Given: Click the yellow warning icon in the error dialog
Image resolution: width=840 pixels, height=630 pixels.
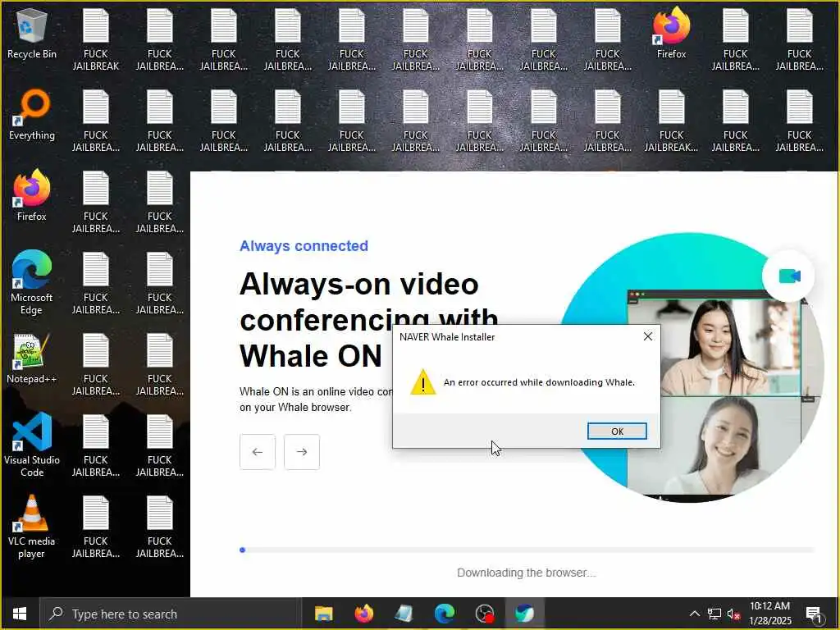Looking at the screenshot, I should pyautogui.click(x=422, y=382).
